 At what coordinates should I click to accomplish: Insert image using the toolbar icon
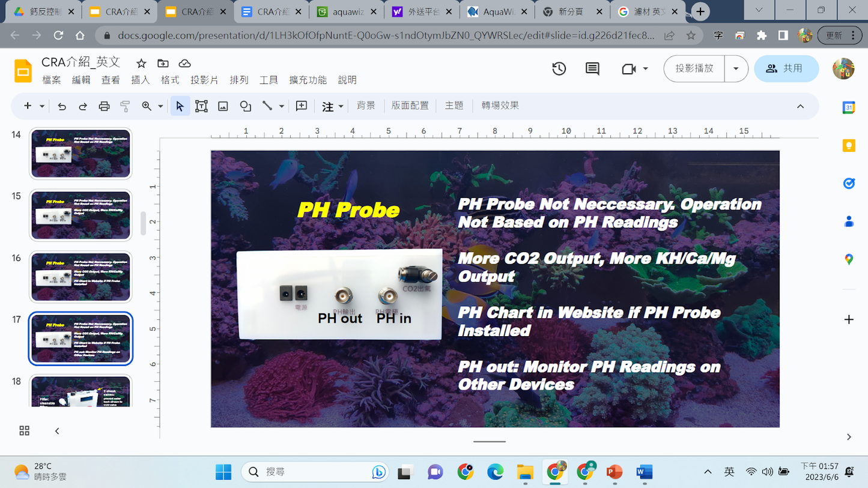(x=223, y=106)
